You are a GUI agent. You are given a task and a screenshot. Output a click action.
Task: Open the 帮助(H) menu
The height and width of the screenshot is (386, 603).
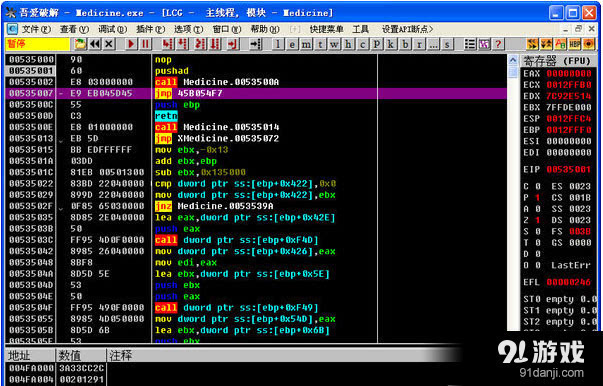(265, 29)
